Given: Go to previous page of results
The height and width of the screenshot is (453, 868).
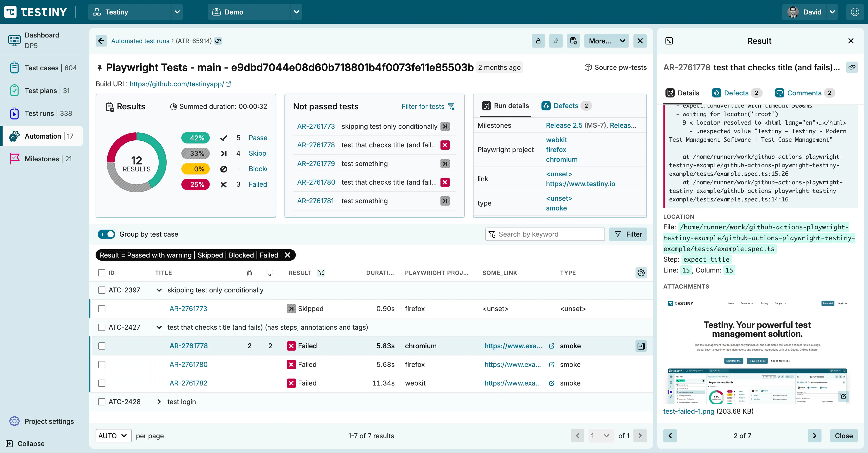Looking at the screenshot, I should [578, 436].
